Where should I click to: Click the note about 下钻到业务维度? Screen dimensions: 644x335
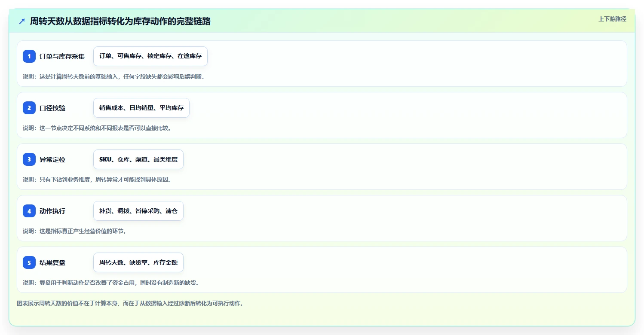(x=97, y=180)
